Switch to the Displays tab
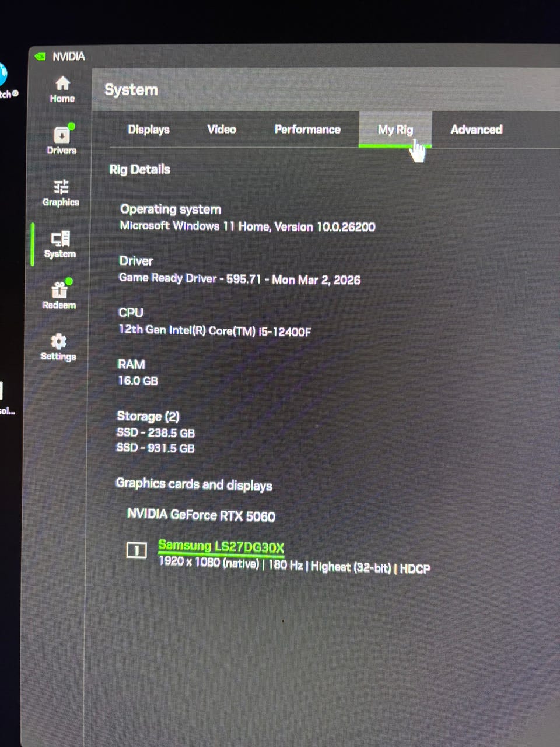 point(148,130)
